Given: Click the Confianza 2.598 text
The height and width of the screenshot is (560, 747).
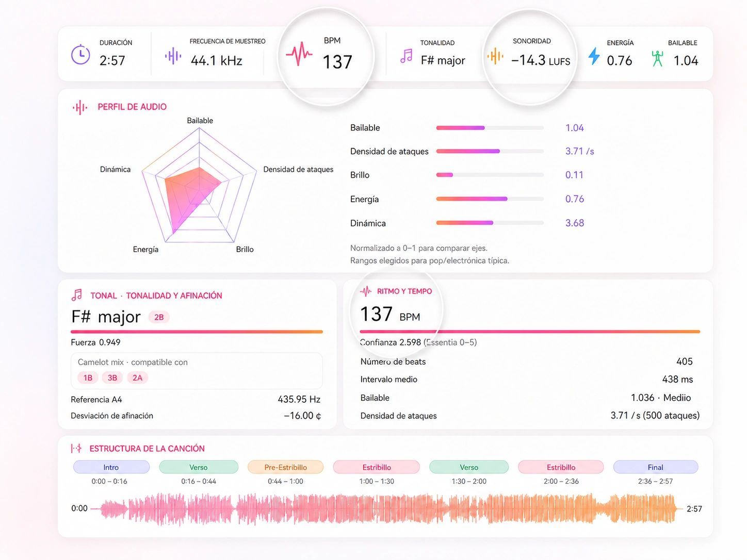Looking at the screenshot, I should coord(391,342).
